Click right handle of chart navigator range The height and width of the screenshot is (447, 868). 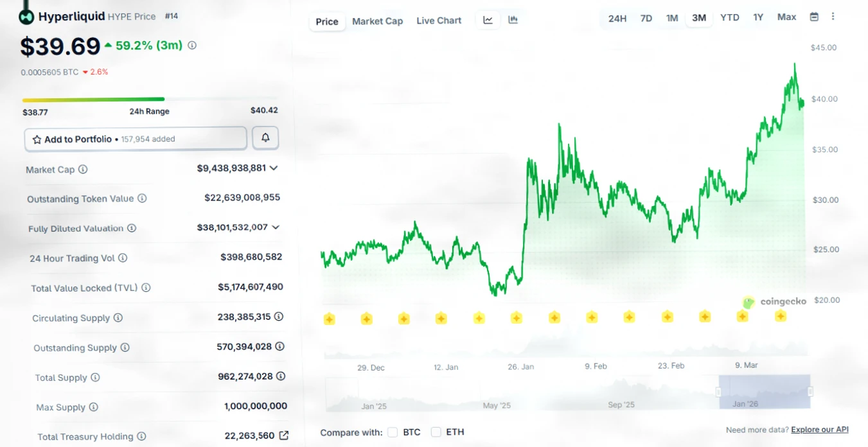810,391
